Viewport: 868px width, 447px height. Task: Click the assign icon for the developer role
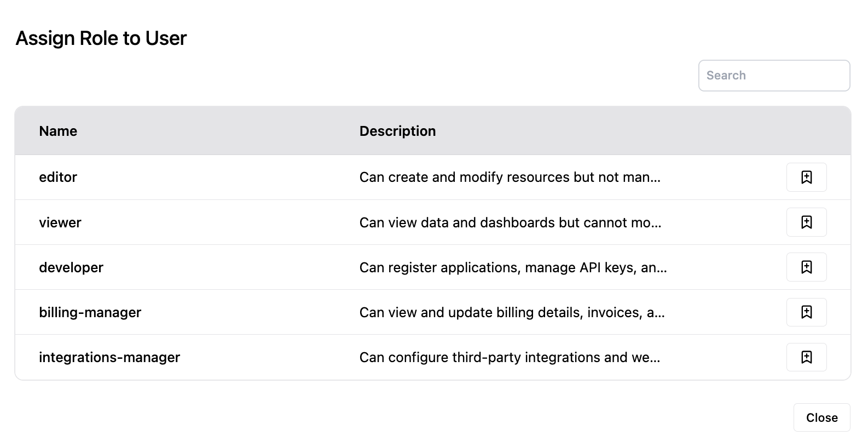pyautogui.click(x=807, y=267)
